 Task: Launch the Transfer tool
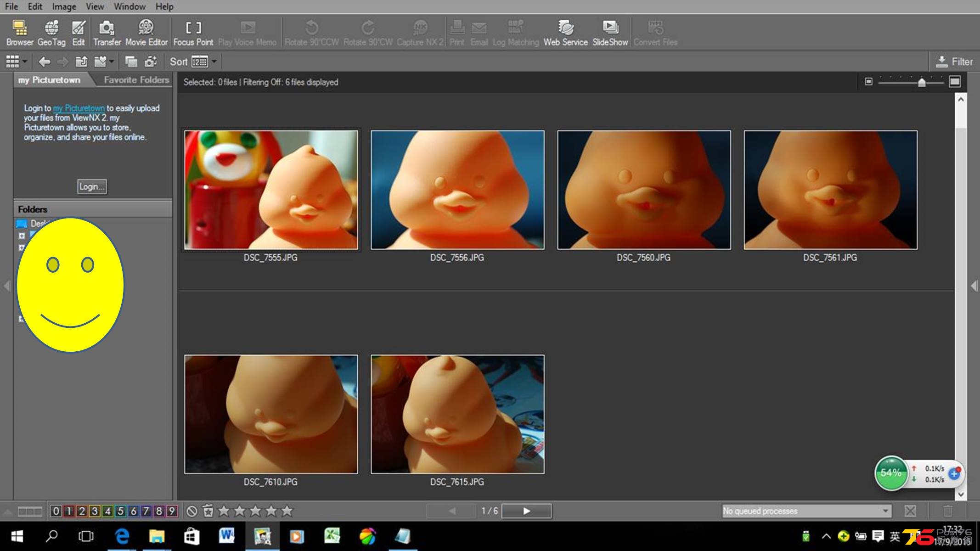point(107,33)
